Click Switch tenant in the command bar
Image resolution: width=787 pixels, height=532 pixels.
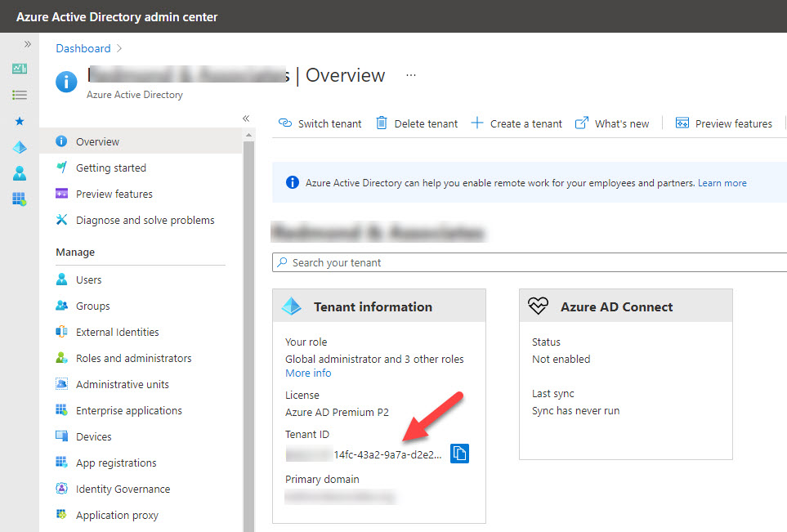point(320,123)
